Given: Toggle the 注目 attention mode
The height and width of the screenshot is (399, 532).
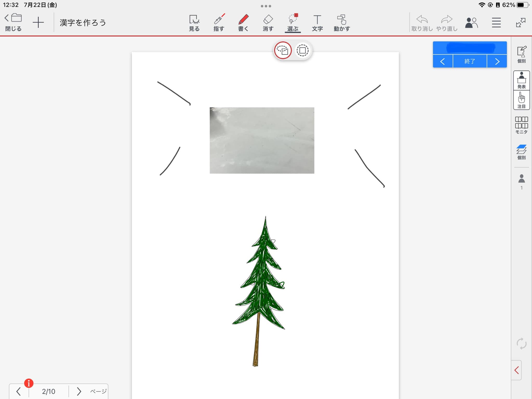Looking at the screenshot, I should point(521,100).
